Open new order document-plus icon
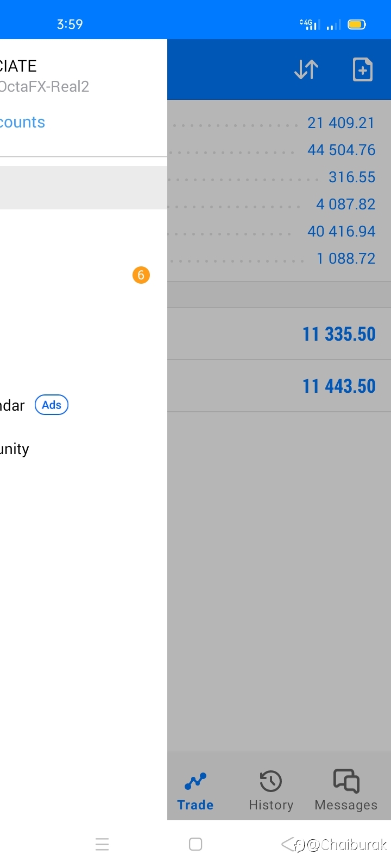The width and height of the screenshot is (391, 868). point(362,69)
